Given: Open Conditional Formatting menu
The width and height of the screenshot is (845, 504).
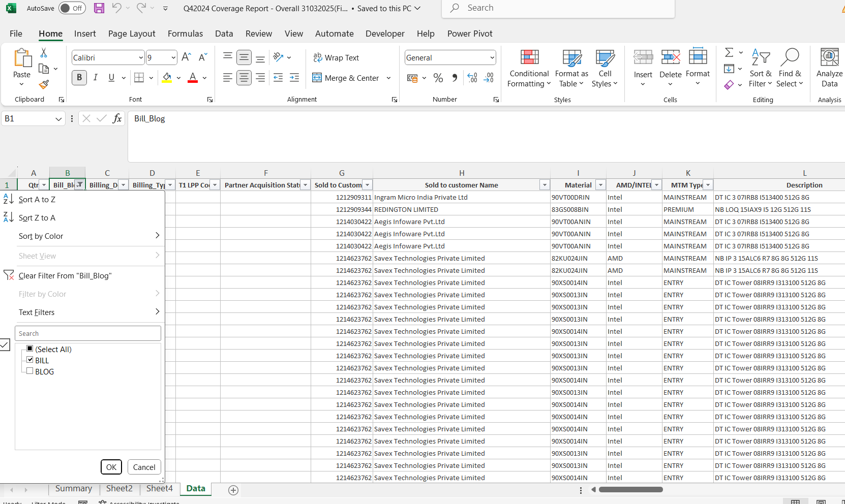Looking at the screenshot, I should [529, 69].
